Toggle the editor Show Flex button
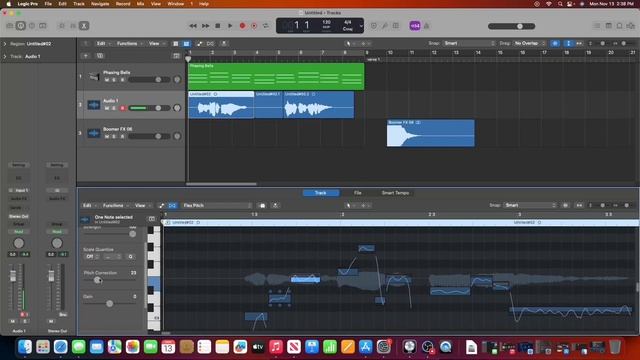Image resolution: width=640 pixels, height=360 pixels. 172,205
